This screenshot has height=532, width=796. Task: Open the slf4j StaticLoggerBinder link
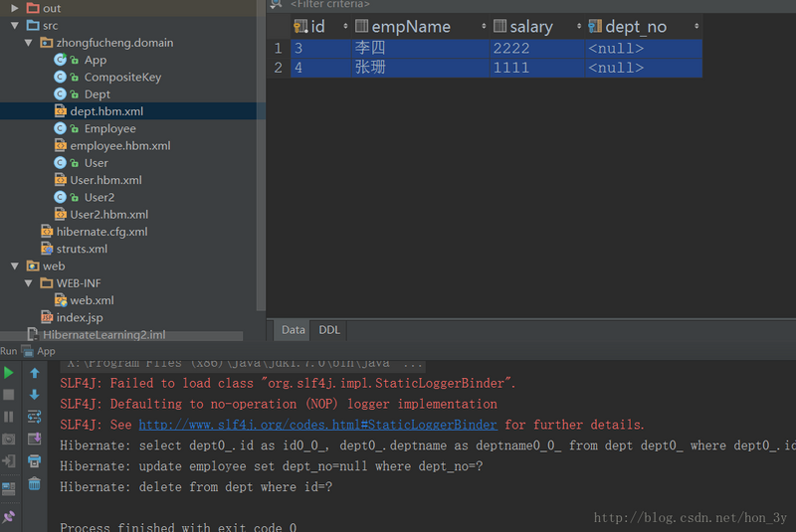tap(317, 425)
